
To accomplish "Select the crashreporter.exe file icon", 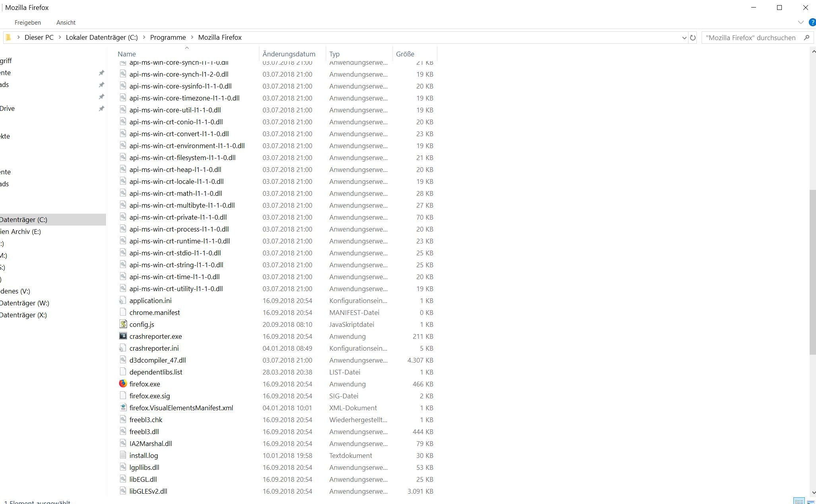I will [x=123, y=336].
